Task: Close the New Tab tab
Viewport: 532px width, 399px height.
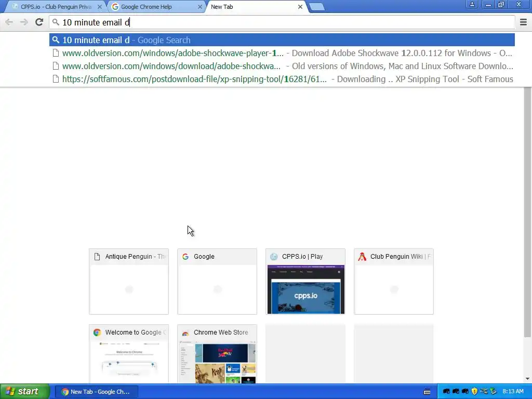Action: pos(300,7)
